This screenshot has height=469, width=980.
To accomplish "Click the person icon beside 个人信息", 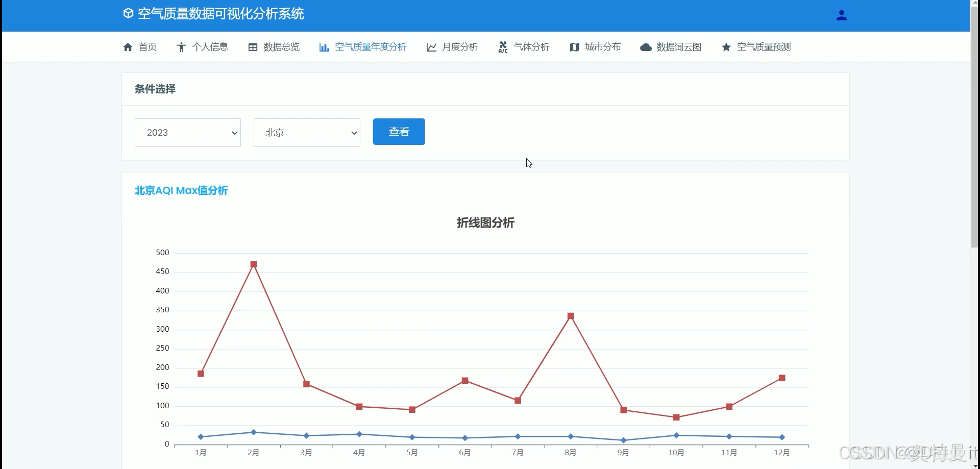I will click(x=181, y=47).
